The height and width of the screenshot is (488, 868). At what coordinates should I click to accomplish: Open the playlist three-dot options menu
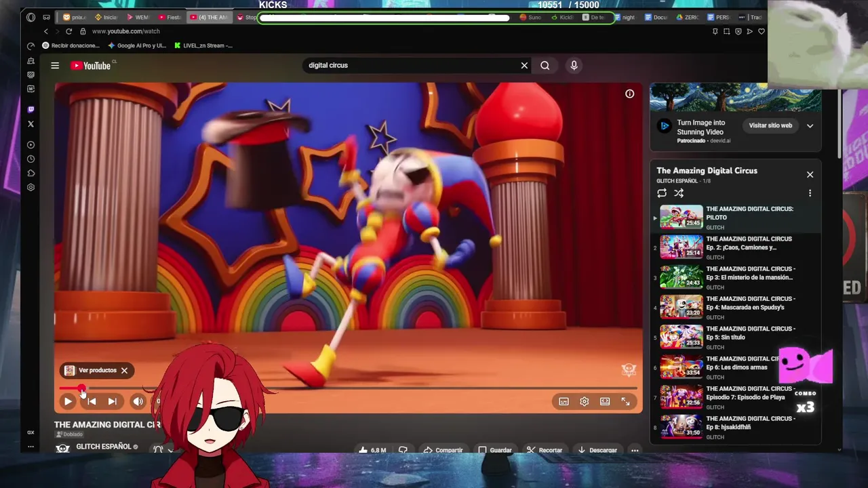[x=810, y=193]
